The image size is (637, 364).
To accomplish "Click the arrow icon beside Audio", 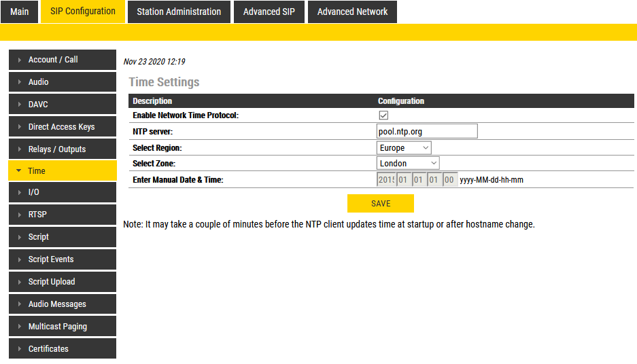I will coord(20,82).
